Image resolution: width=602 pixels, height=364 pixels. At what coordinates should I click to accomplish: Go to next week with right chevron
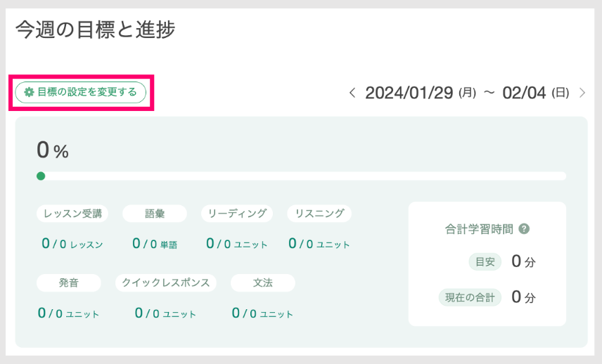(582, 93)
